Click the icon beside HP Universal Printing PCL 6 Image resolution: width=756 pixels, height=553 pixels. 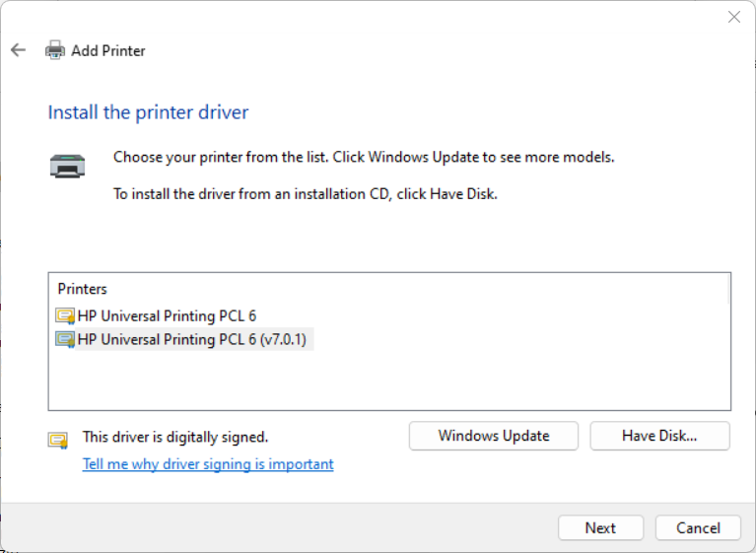click(66, 316)
